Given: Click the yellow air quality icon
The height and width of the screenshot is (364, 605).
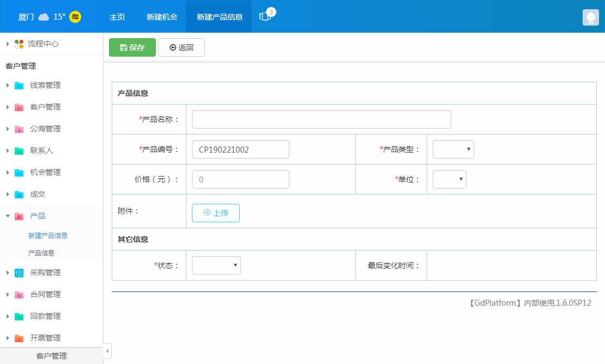Looking at the screenshot, I should (x=75, y=17).
